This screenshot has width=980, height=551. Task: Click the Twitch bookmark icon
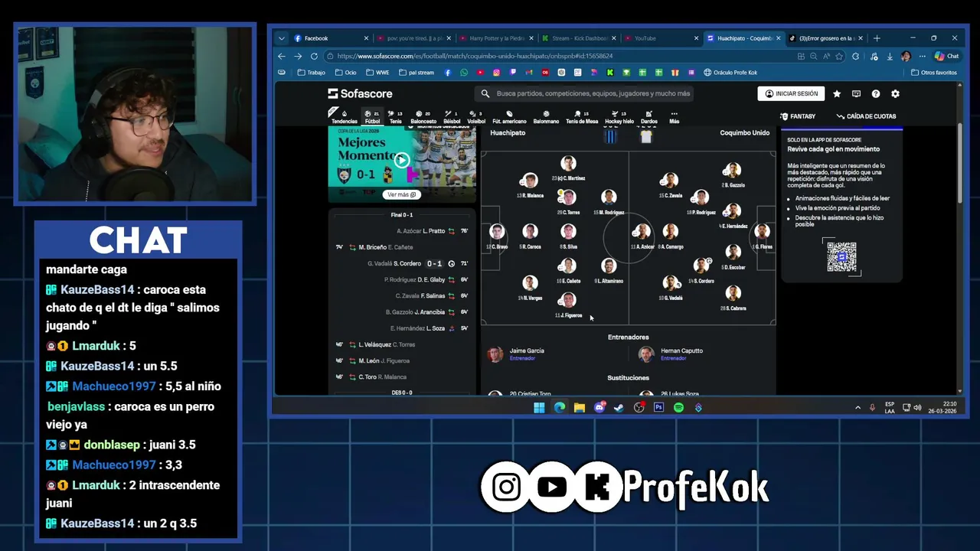[x=513, y=73]
